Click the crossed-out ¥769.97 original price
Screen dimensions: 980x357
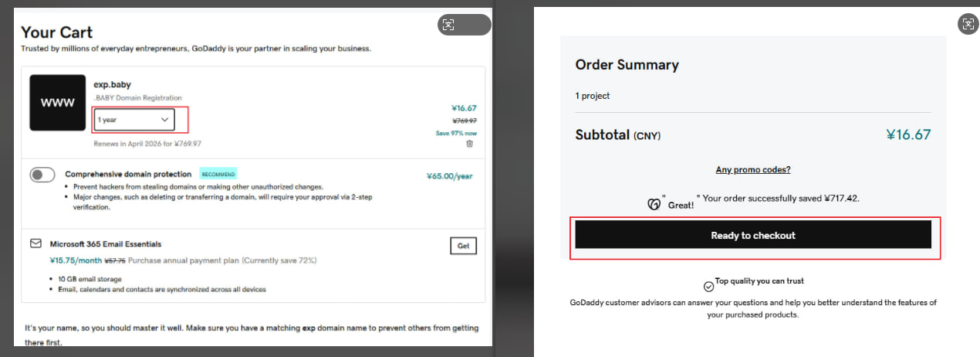(x=464, y=121)
